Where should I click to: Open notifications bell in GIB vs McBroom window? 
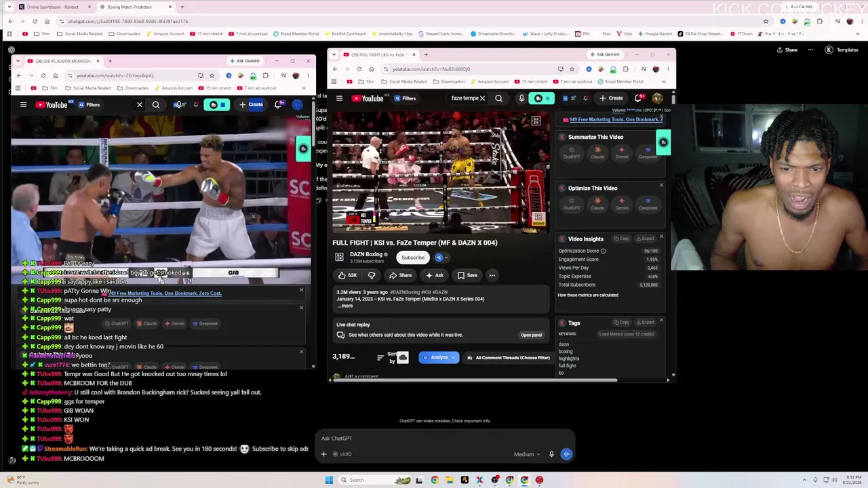278,105
